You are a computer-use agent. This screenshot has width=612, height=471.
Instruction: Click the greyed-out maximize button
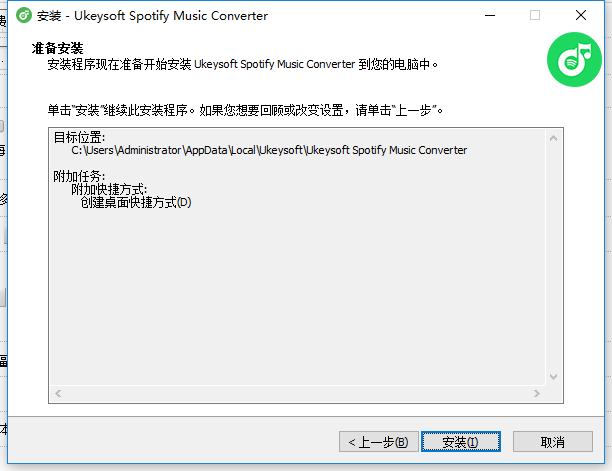535,15
